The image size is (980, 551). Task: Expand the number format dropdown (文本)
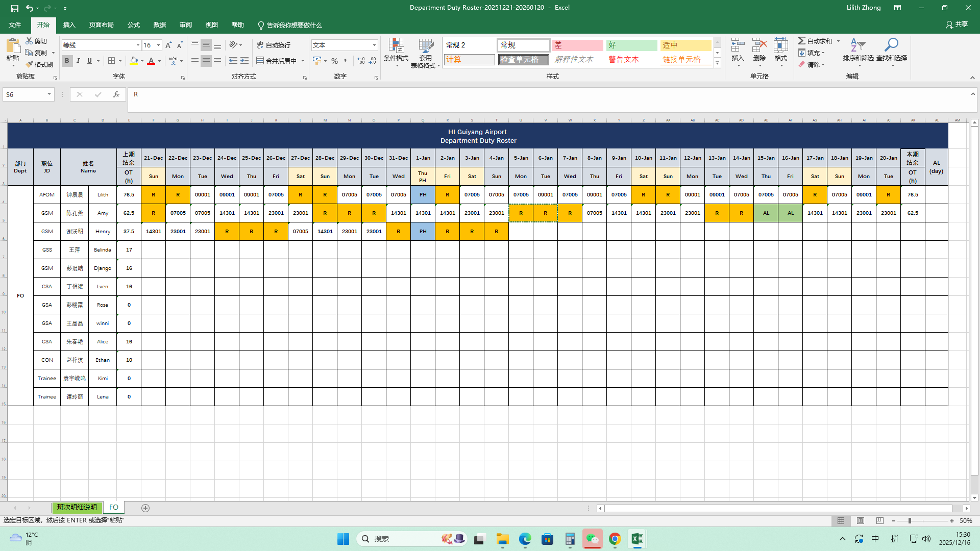(374, 45)
